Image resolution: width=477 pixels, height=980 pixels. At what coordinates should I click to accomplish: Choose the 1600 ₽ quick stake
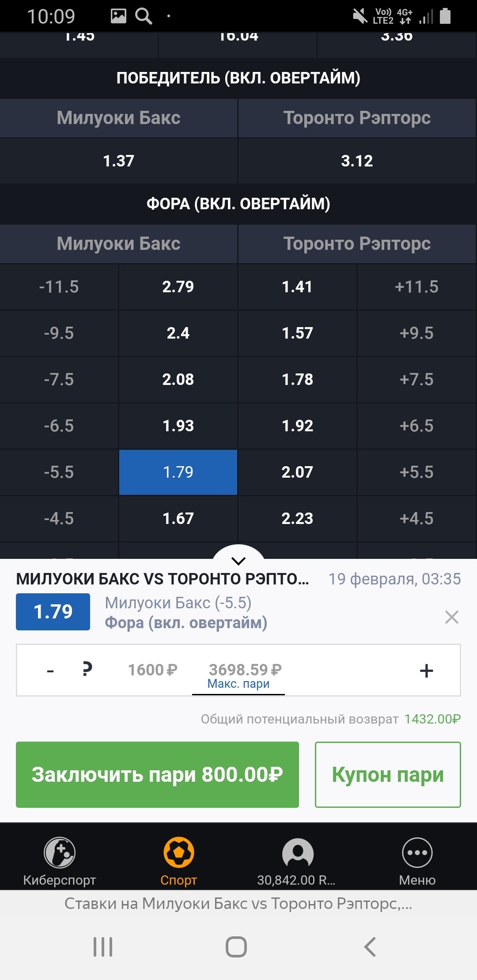152,670
